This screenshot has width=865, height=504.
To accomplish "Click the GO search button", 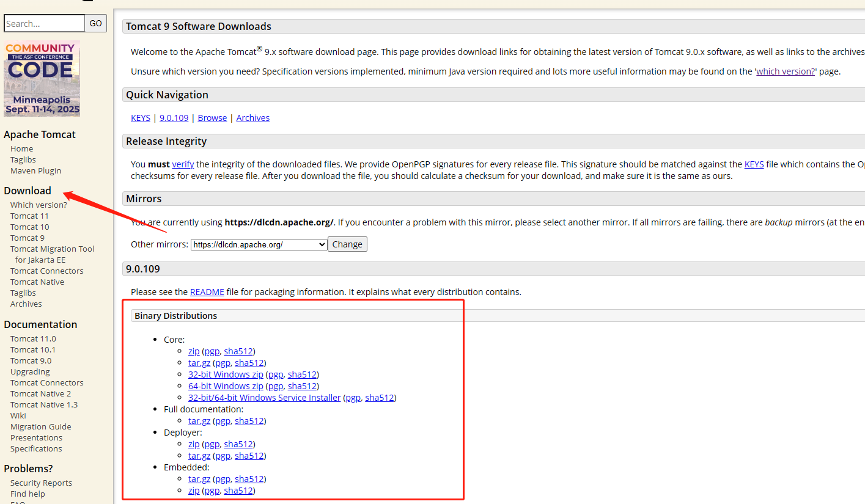I will (x=96, y=23).
